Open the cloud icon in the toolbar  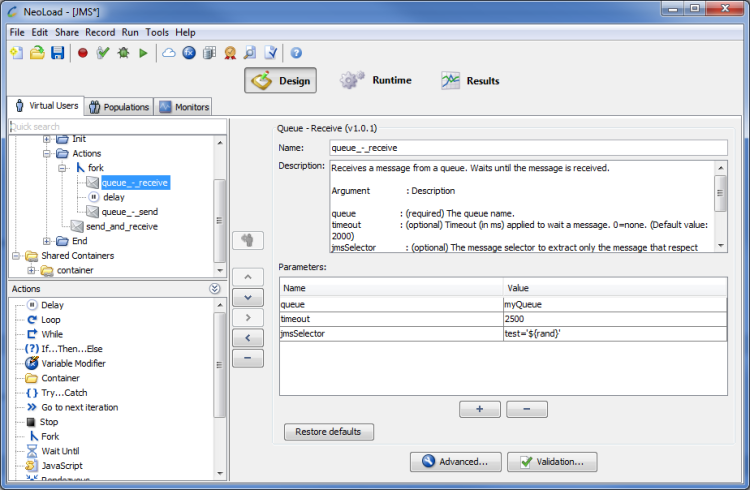click(168, 53)
